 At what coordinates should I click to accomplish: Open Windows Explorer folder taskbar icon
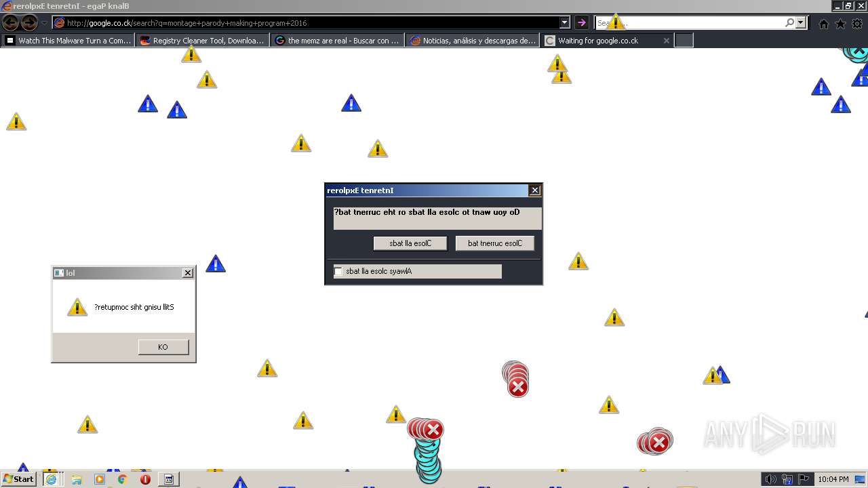point(76,479)
